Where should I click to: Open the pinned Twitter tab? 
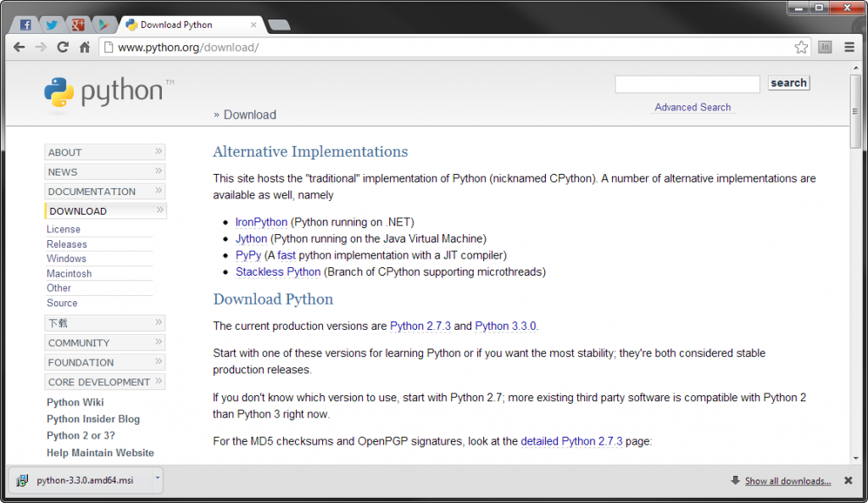tap(52, 25)
